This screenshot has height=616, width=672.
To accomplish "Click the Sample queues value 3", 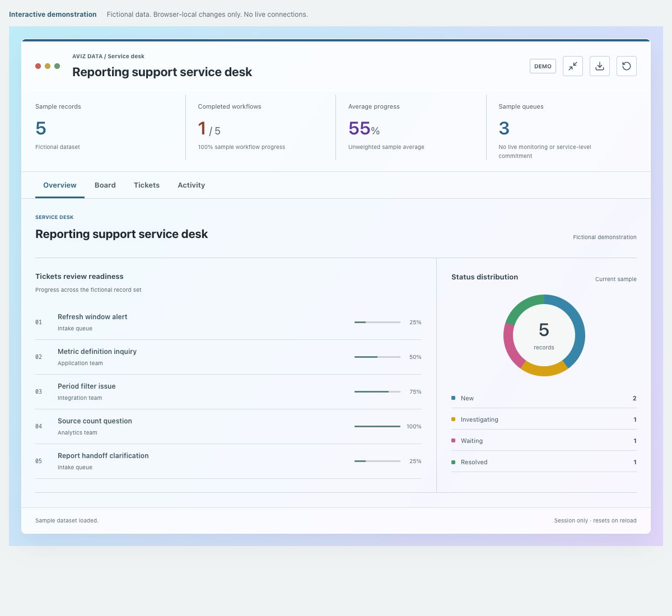I will coord(504,128).
